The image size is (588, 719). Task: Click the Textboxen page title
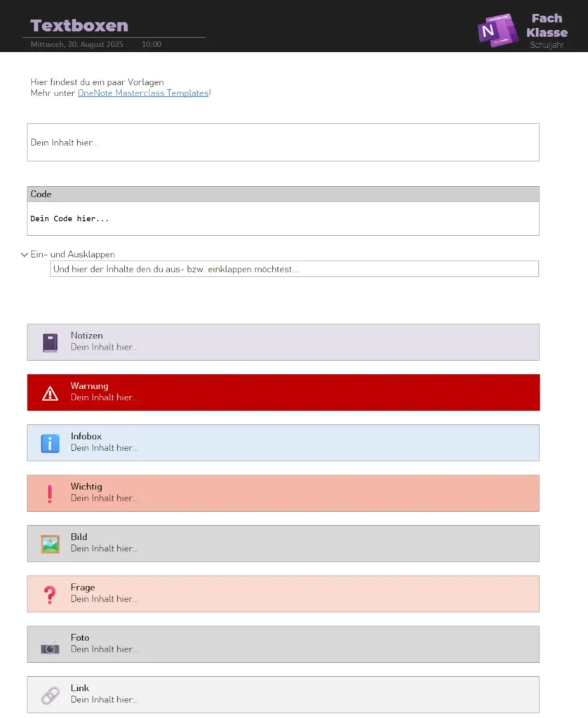[79, 26]
